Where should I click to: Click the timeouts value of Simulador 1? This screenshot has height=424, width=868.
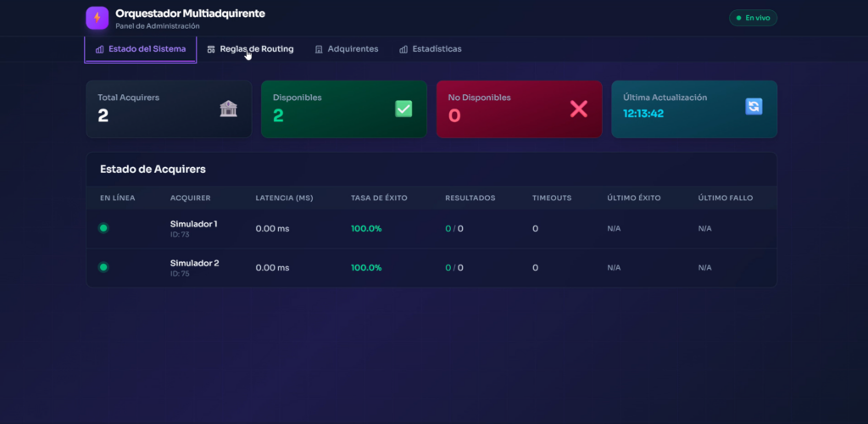point(536,229)
